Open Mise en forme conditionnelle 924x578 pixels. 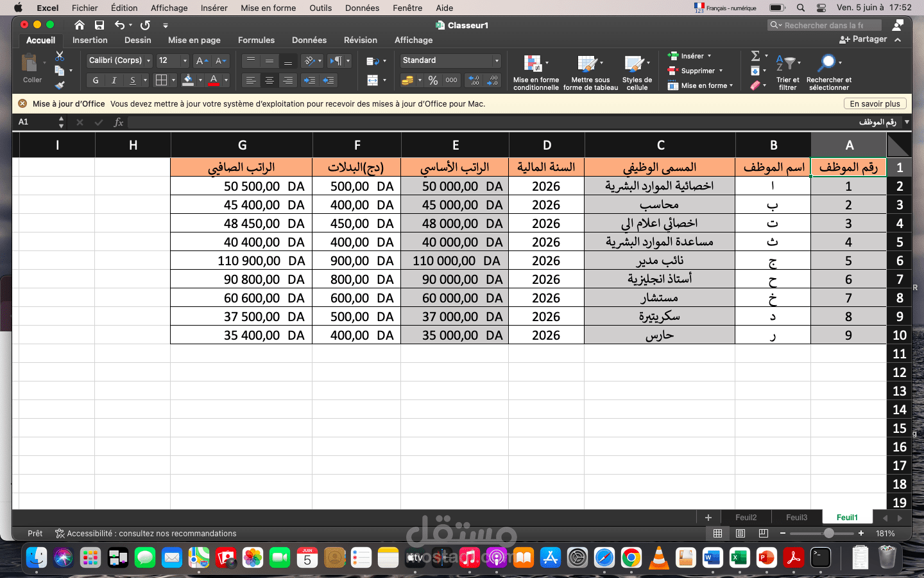coord(536,72)
